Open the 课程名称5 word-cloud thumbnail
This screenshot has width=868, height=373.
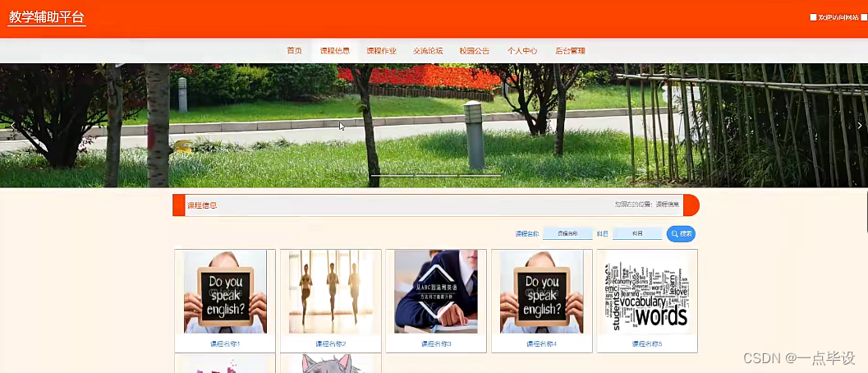[x=647, y=292]
